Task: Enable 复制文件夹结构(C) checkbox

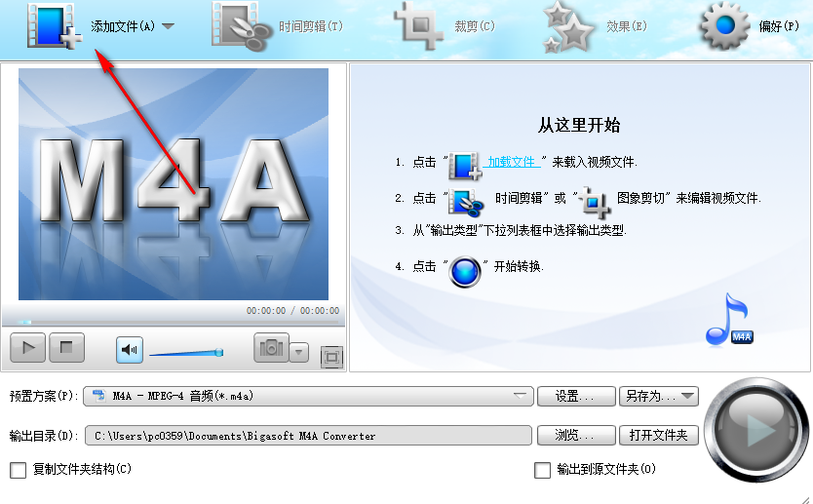Action: [19, 470]
